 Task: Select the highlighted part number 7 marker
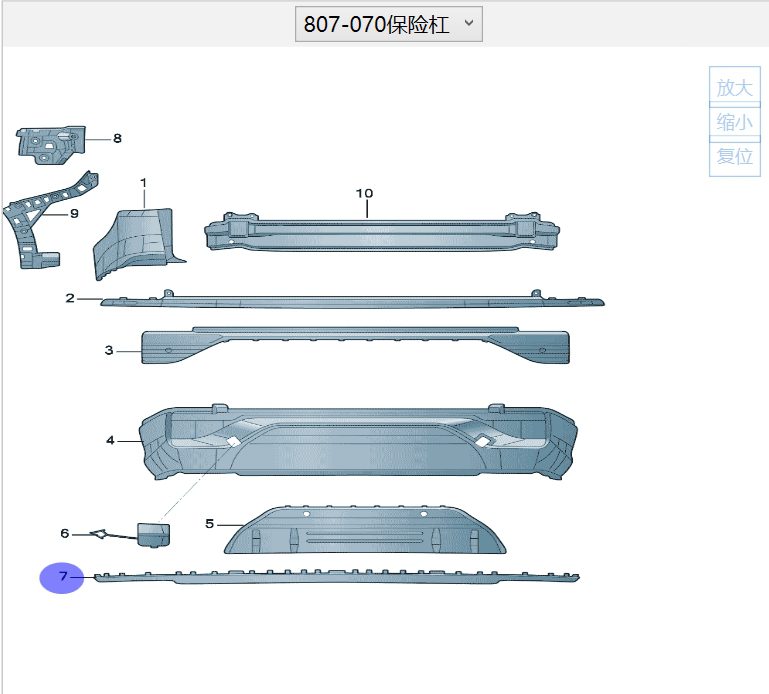point(62,577)
